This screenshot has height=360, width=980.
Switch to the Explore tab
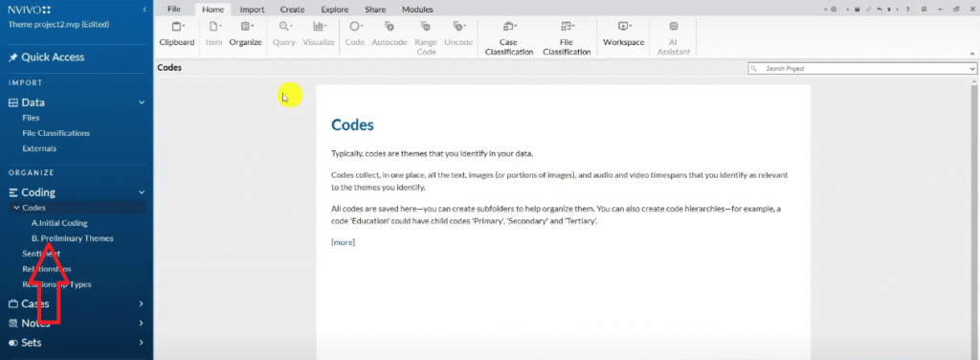click(x=334, y=10)
